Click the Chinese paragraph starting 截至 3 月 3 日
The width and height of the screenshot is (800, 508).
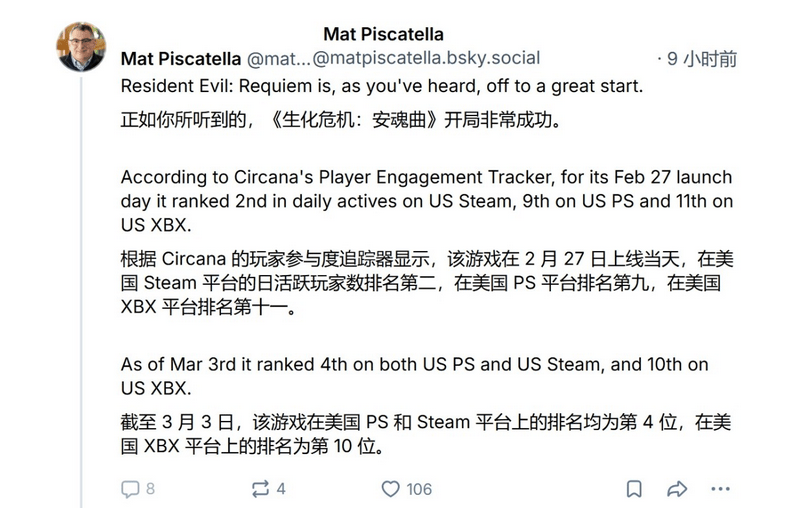(427, 434)
